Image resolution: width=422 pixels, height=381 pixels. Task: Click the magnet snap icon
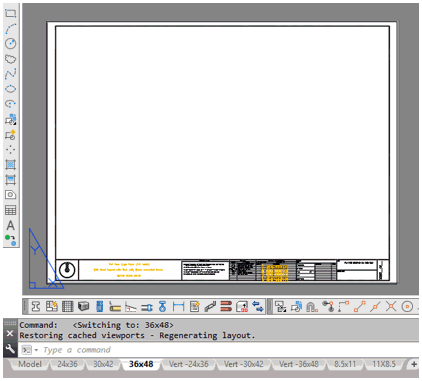tap(312, 306)
